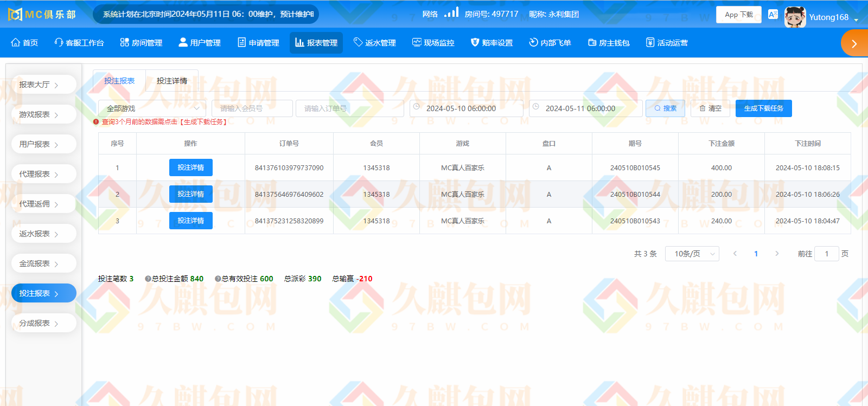Open 返水管理 in the navigation bar
This screenshot has width=868, height=406.
[375, 43]
